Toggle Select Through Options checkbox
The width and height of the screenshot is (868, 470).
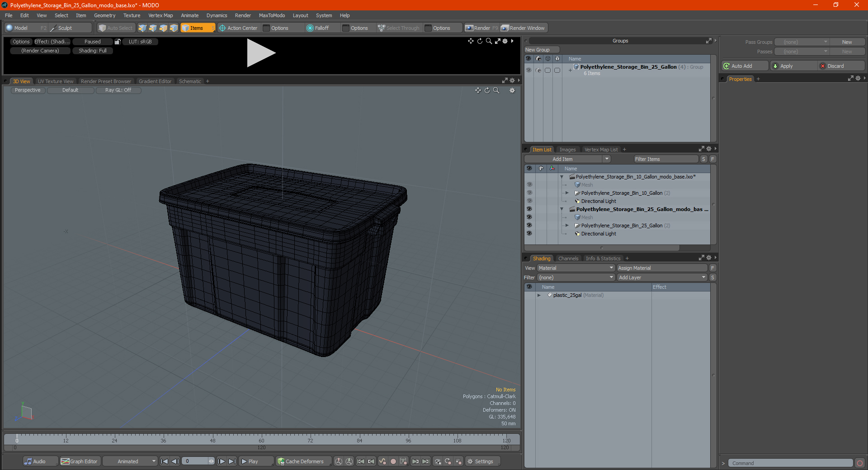428,28
